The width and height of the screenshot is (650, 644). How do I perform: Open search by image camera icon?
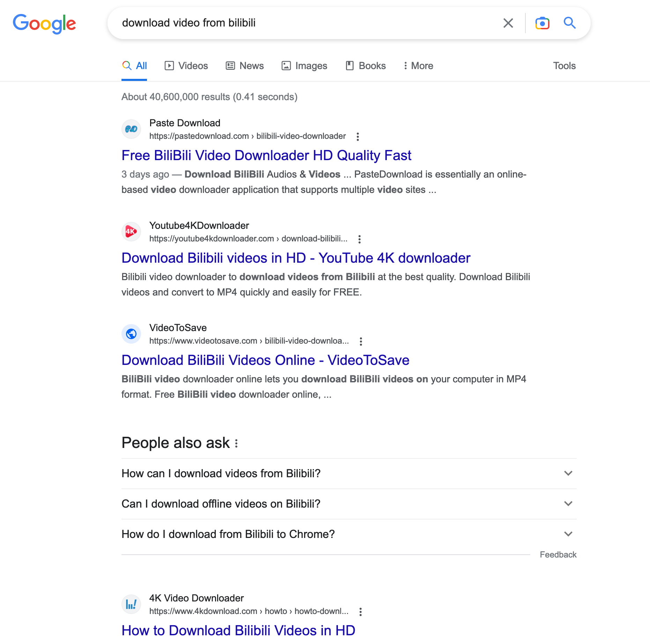[542, 23]
